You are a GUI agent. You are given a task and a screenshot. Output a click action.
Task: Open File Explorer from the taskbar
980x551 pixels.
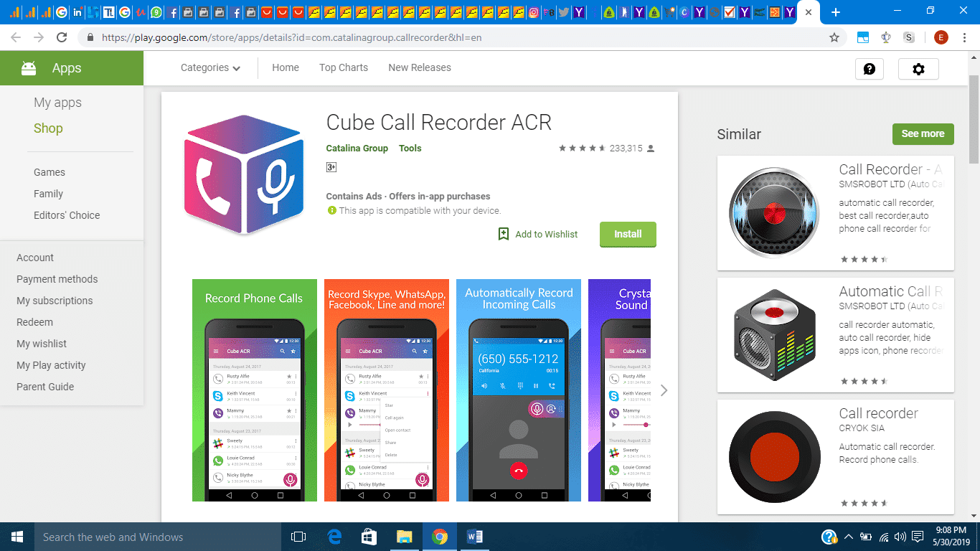click(x=405, y=537)
